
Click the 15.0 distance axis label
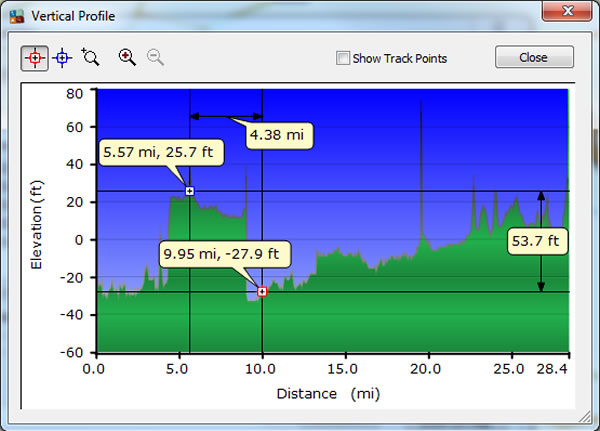342,369
